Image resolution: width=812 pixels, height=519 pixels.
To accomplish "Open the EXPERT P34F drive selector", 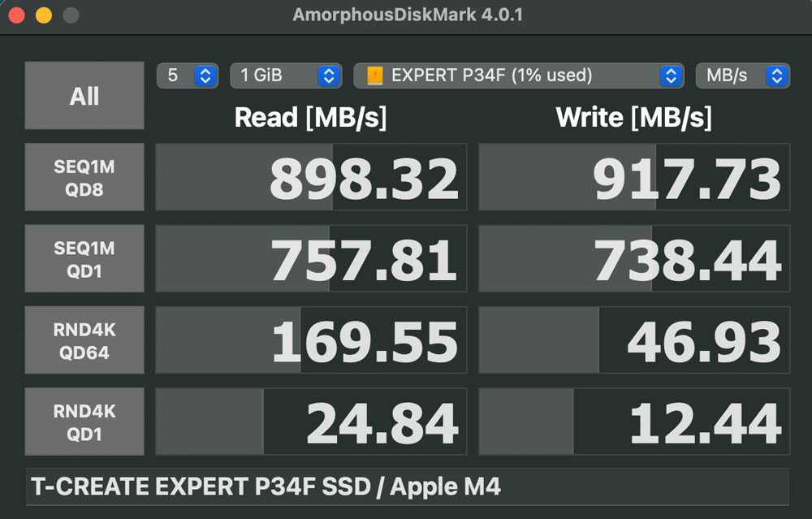I will (518, 76).
